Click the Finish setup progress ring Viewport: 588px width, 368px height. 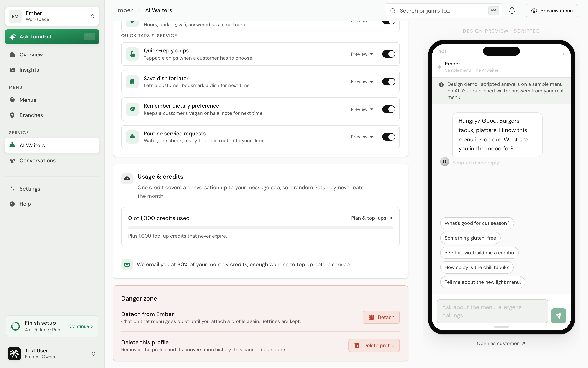click(x=16, y=326)
